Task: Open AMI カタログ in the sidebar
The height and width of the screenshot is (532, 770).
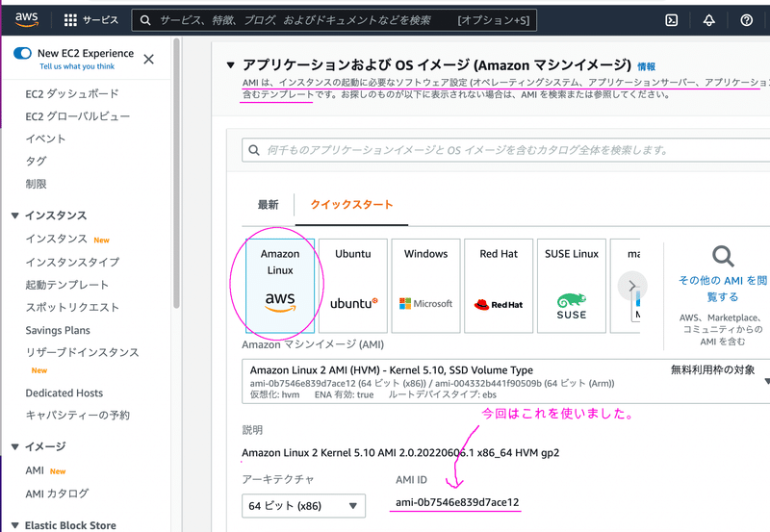Action: [x=57, y=494]
